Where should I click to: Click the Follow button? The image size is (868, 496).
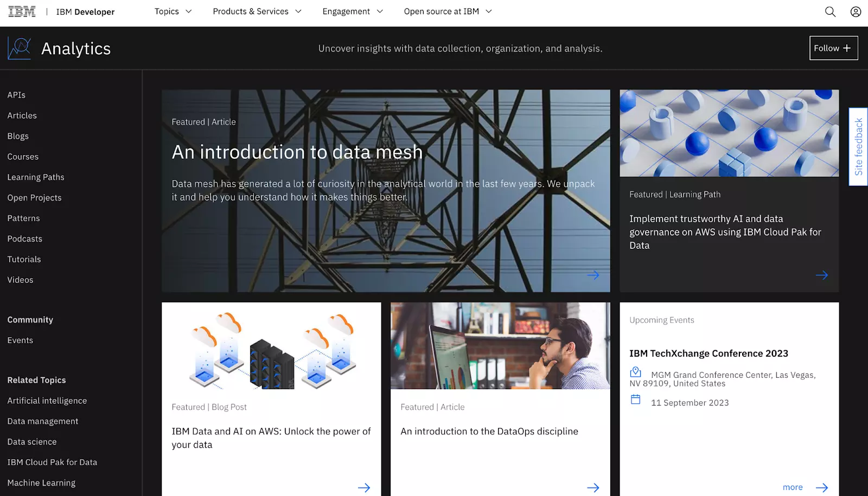click(x=833, y=48)
